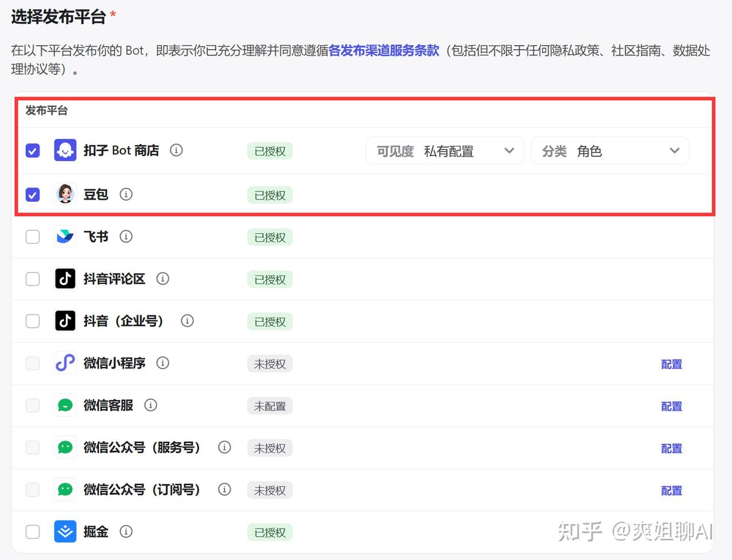Uncheck the 扣子 Bot 商店 checkbox
This screenshot has height=560, width=732.
point(33,151)
